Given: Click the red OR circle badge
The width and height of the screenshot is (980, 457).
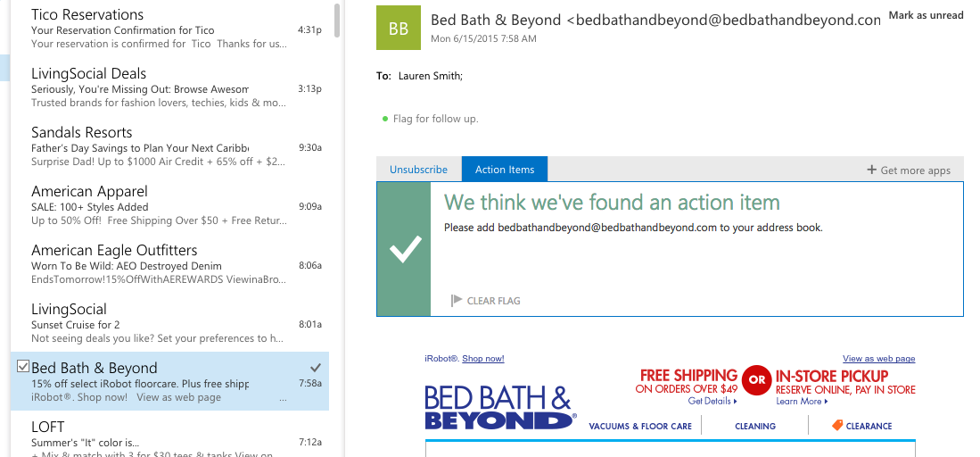Looking at the screenshot, I should click(757, 380).
